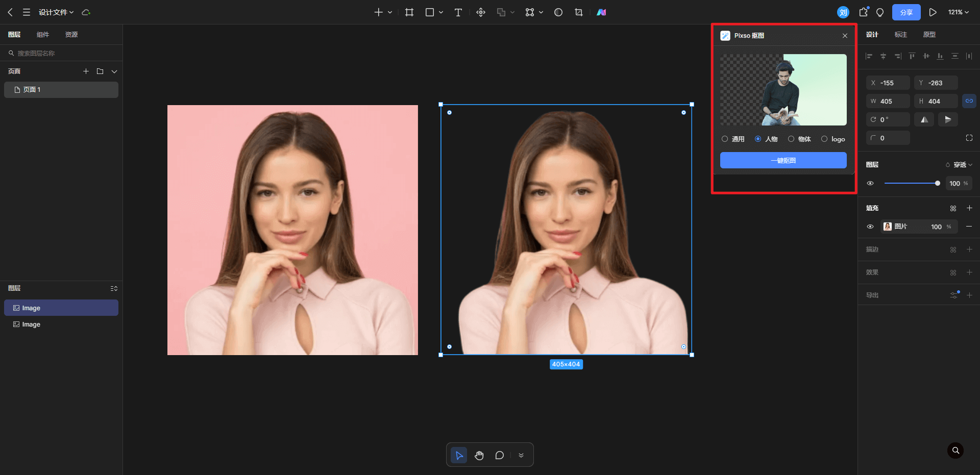Toggle fill 图片 visibility eye icon

(x=870, y=227)
